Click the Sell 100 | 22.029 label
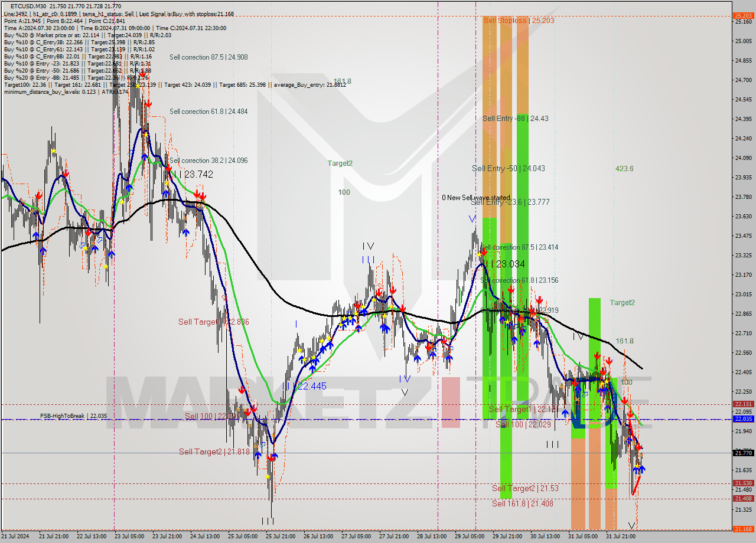 (x=523, y=425)
